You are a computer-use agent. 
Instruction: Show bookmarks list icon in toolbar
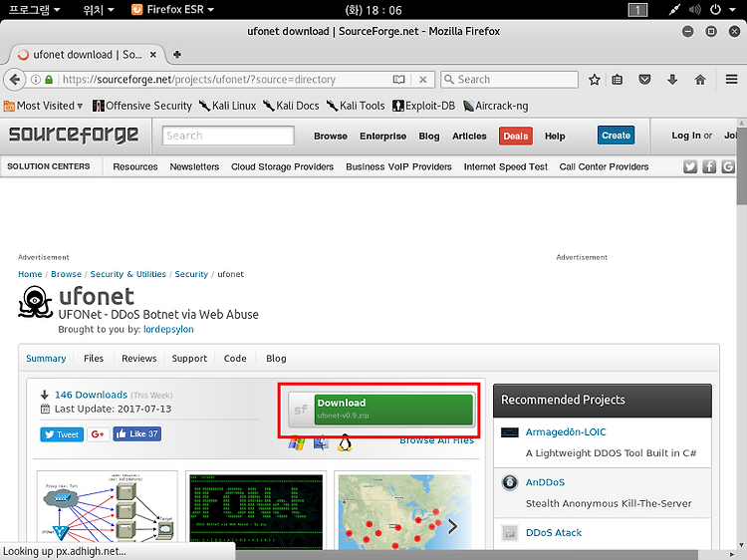(x=617, y=80)
